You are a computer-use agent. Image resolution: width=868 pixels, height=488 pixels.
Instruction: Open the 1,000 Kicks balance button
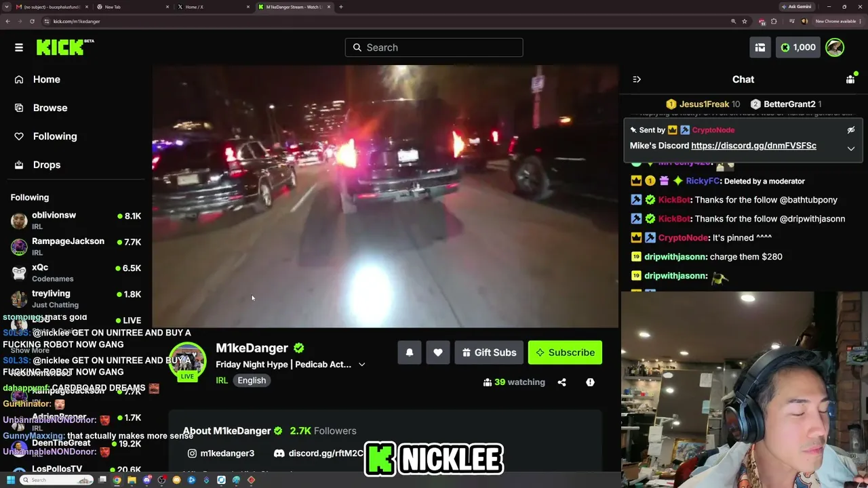(798, 47)
